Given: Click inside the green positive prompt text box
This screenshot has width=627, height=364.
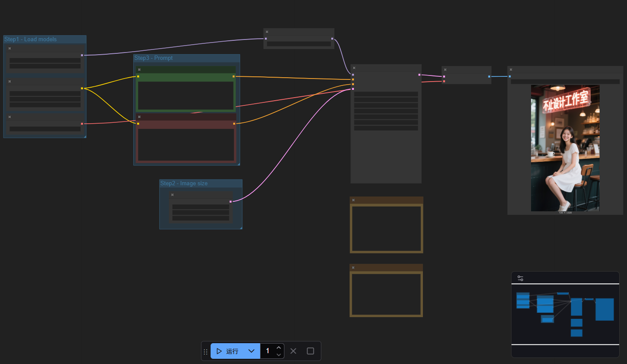Looking at the screenshot, I should [186, 95].
